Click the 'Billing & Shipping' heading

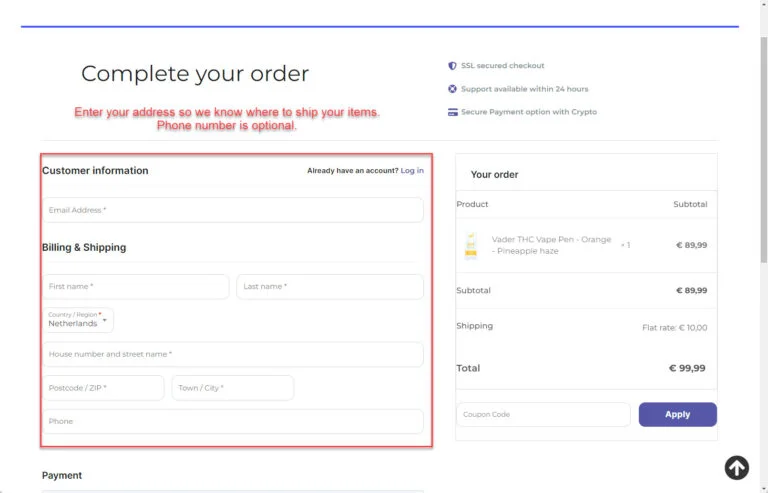pos(84,247)
